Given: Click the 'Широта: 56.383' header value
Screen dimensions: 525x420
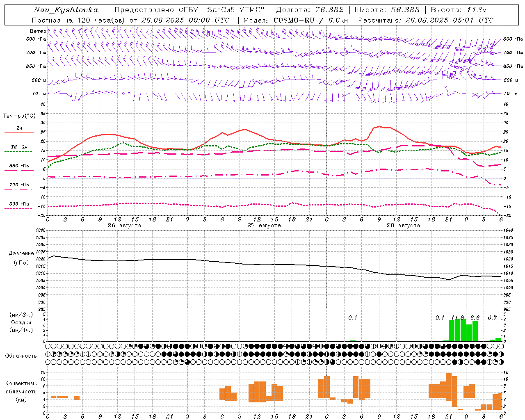Looking at the screenshot, I should [x=387, y=10].
